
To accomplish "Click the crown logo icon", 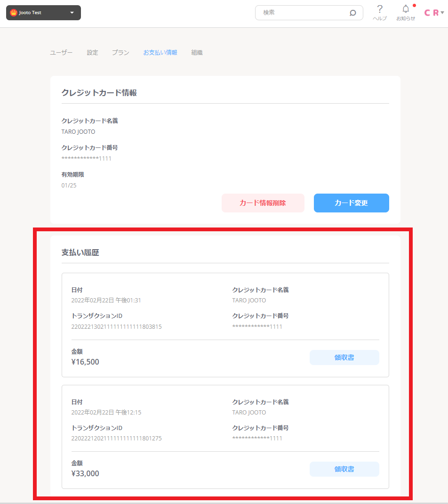I will (13, 13).
